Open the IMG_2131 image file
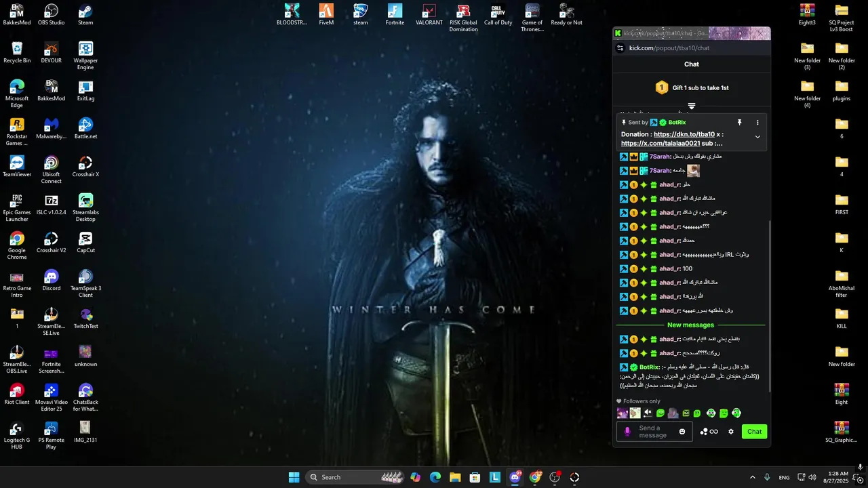The width and height of the screenshot is (868, 488). [85, 432]
